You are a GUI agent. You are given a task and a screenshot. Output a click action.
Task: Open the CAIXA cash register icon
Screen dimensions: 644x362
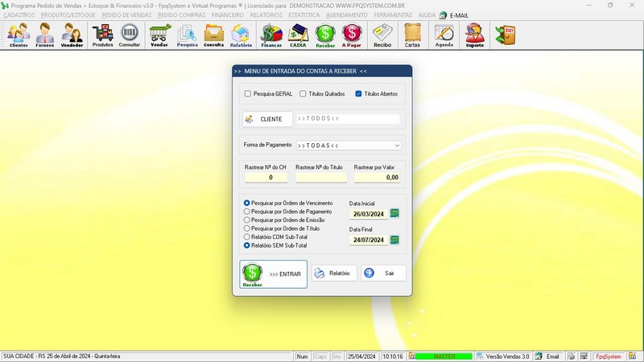[x=298, y=35]
